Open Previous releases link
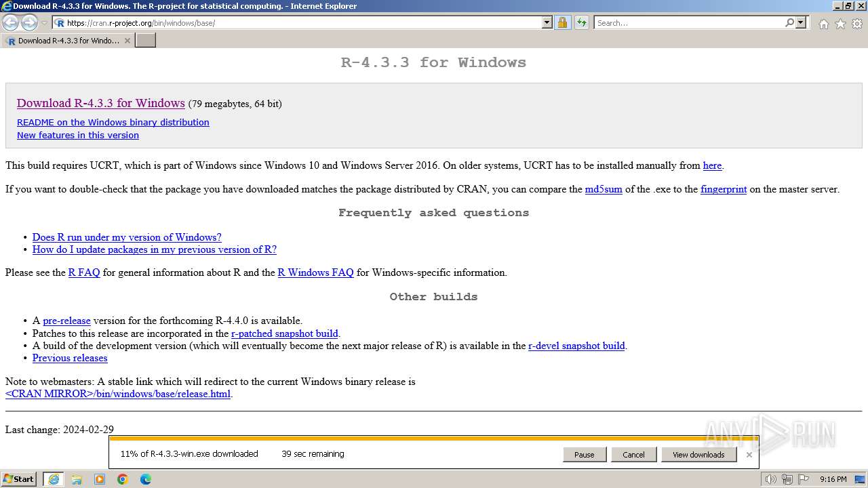Image resolution: width=868 pixels, height=488 pixels. pos(70,358)
